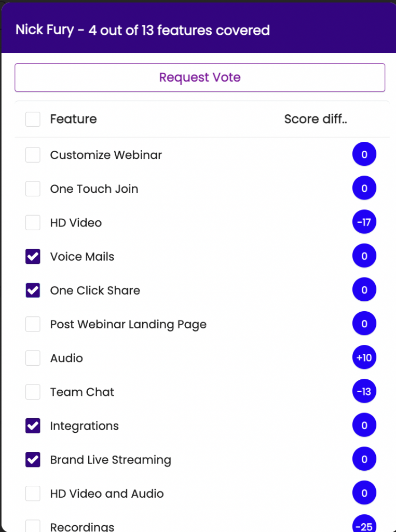Toggle the select-all Feature header checkbox
Screen dimensions: 396x532
coord(33,119)
